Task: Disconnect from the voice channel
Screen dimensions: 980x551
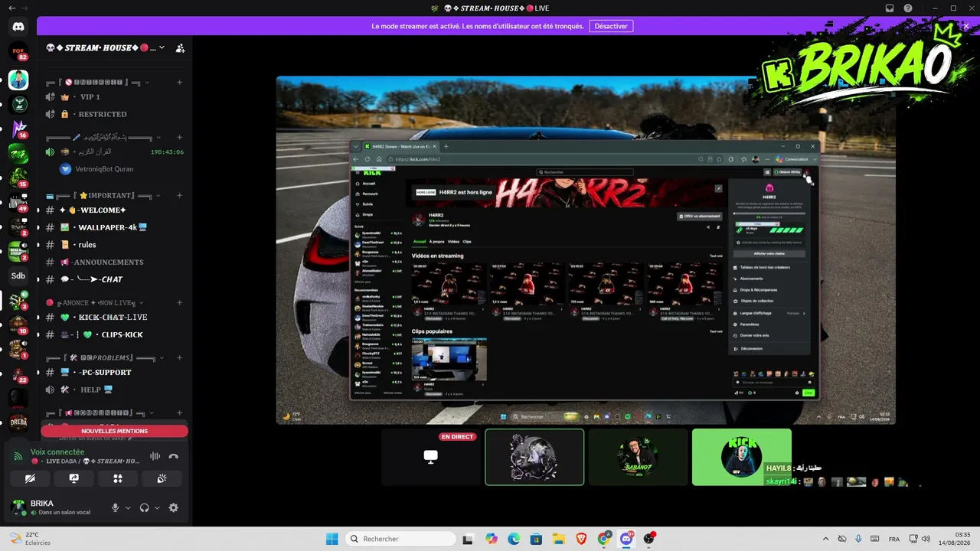Action: (x=174, y=456)
